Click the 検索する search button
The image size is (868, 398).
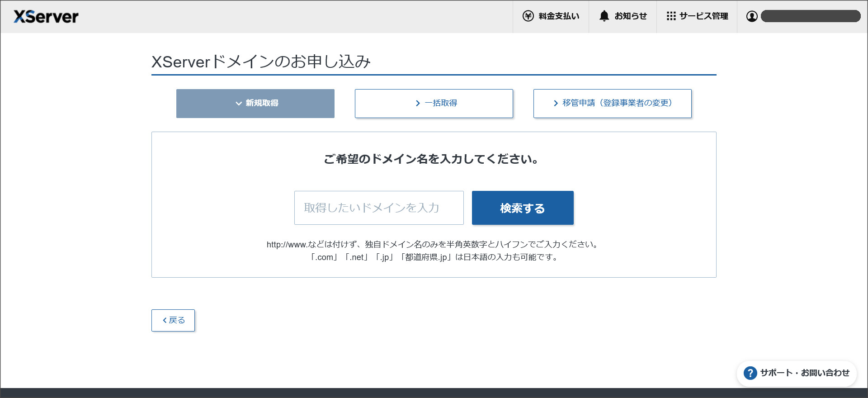click(x=523, y=208)
